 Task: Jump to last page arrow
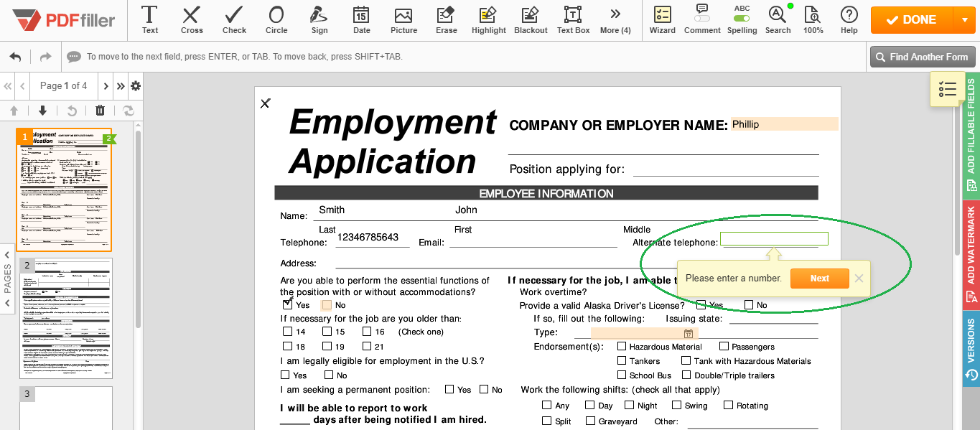(x=121, y=86)
